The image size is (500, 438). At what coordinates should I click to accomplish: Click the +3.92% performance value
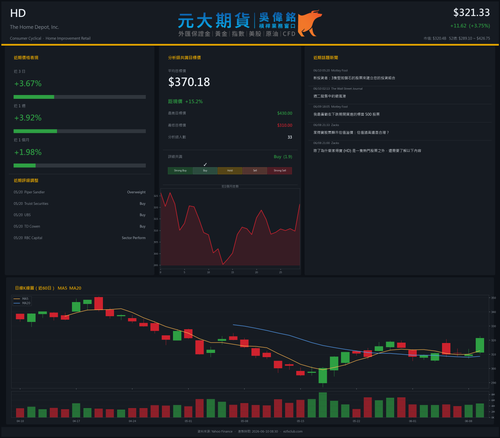click(28, 118)
